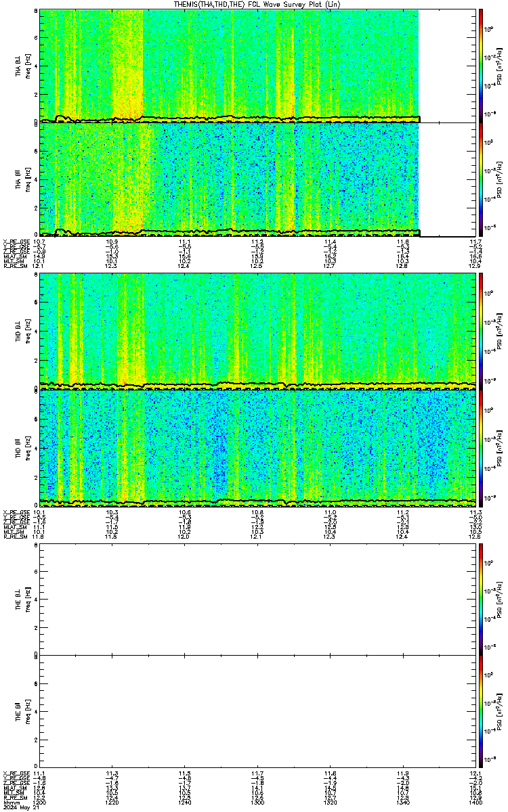Select the empty THE B-perpendicular panel
The height and width of the screenshot is (812, 508).
pos(257,599)
